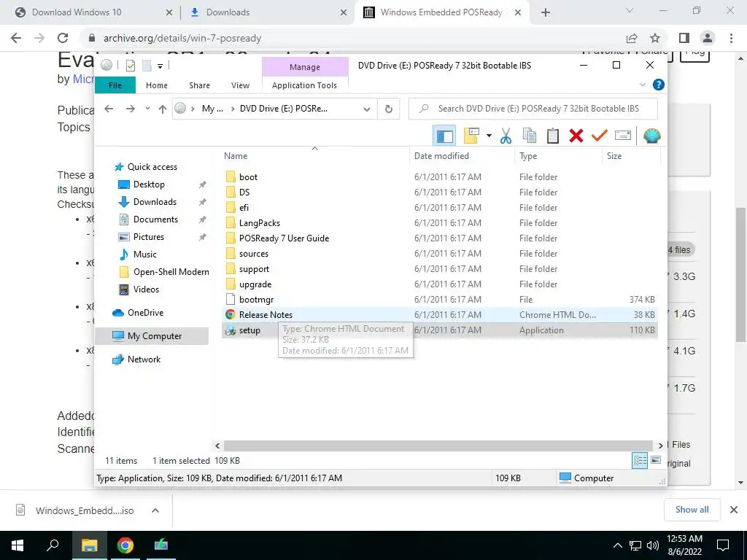Open the Windows Start menu
Screen dimensions: 747x560
tap(18, 545)
